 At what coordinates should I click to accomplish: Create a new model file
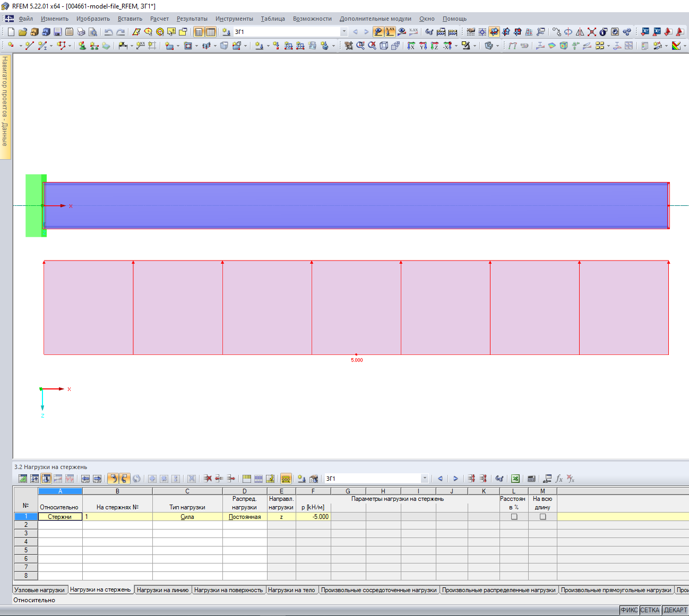click(11, 32)
